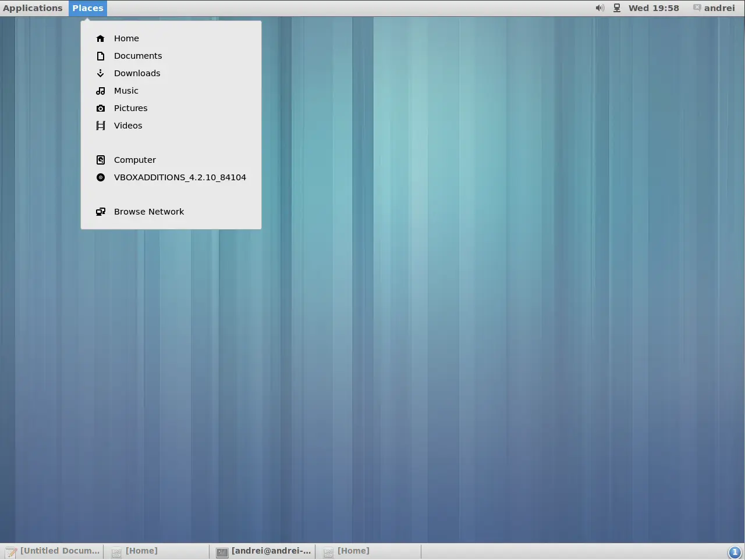Click the Computer drive icon
The image size is (745, 560).
(101, 160)
